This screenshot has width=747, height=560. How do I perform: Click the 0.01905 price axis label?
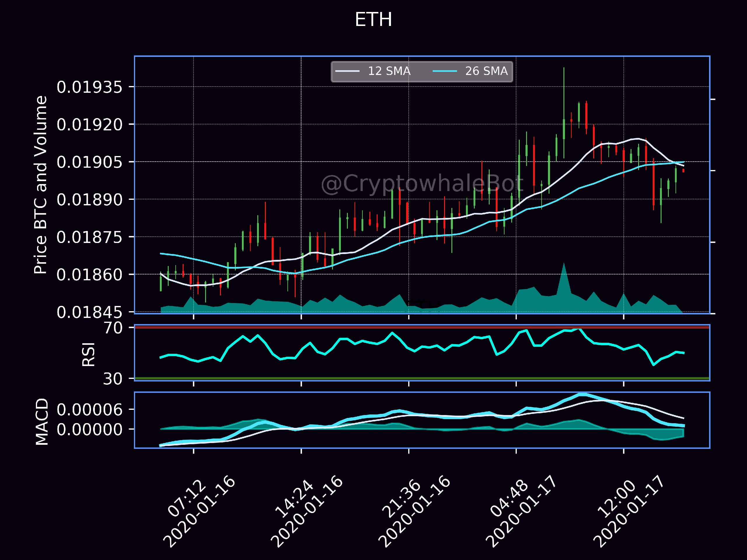[x=90, y=162]
